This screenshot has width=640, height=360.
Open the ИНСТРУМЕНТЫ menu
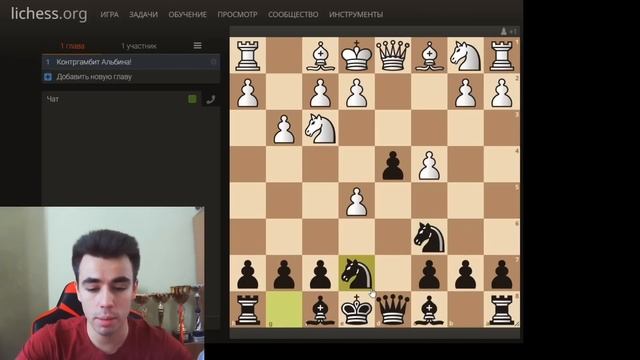(x=356, y=15)
